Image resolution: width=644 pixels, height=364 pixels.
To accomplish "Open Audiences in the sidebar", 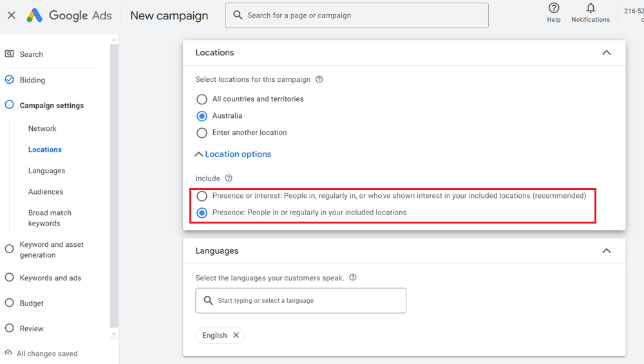I will [46, 191].
